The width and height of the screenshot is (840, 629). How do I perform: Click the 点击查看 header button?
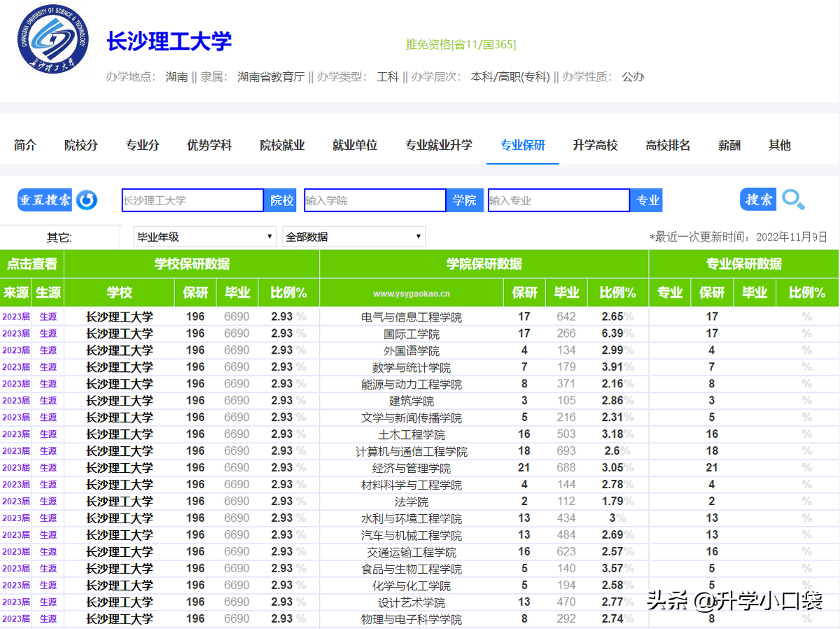click(x=32, y=264)
